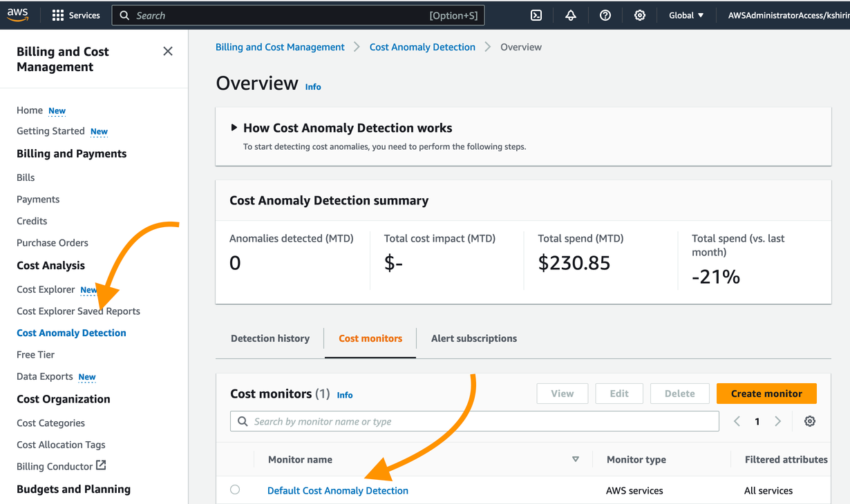The image size is (850, 504).
Task: Click the -21% total spend value
Action: pos(716,277)
